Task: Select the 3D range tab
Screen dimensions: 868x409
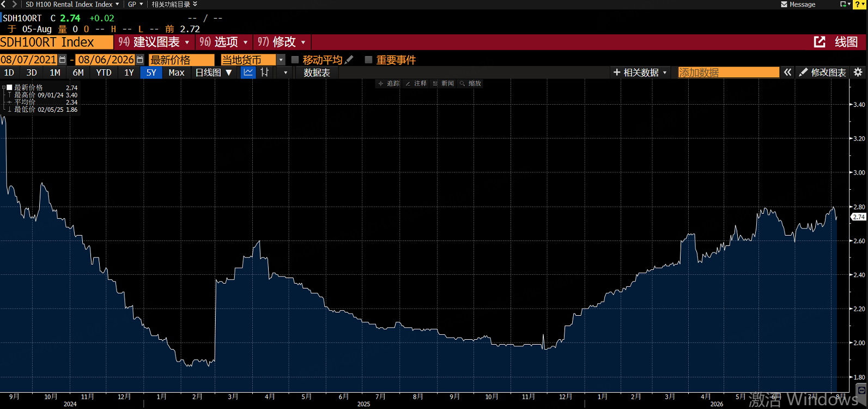Action: 32,73
